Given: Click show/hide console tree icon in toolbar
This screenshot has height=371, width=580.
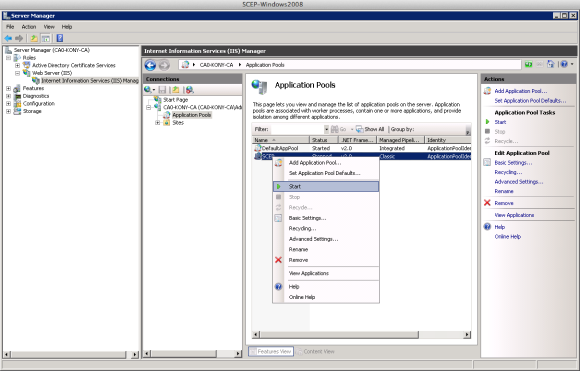Looking at the screenshot, I should 46,38.
